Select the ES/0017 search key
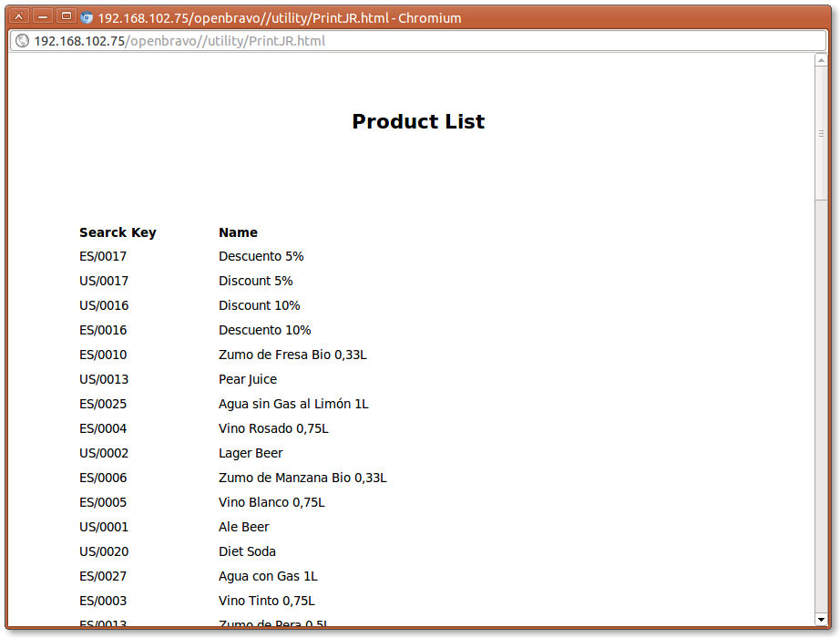Viewport: 840px width, 638px height. (x=103, y=257)
